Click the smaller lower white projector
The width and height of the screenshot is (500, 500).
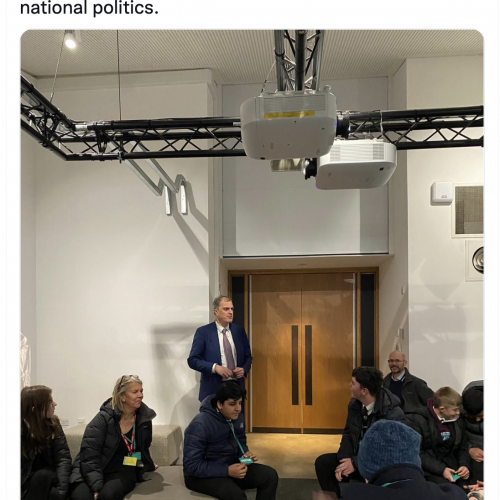356,165
